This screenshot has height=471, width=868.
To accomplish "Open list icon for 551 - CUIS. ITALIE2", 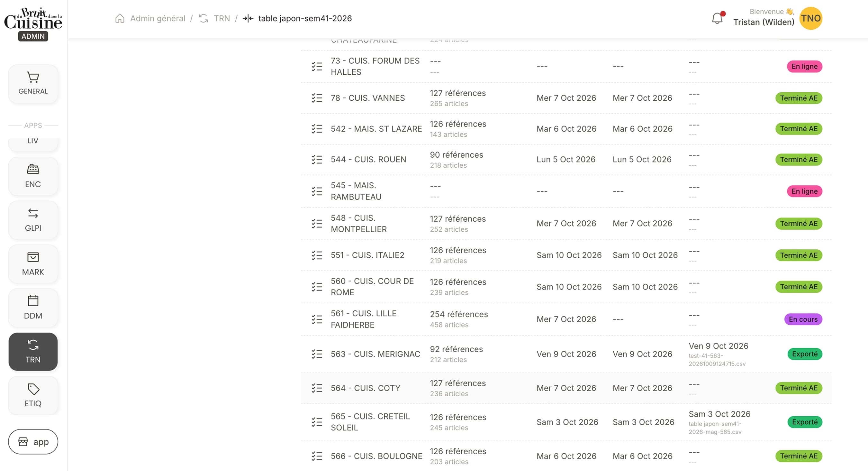I will click(x=317, y=255).
